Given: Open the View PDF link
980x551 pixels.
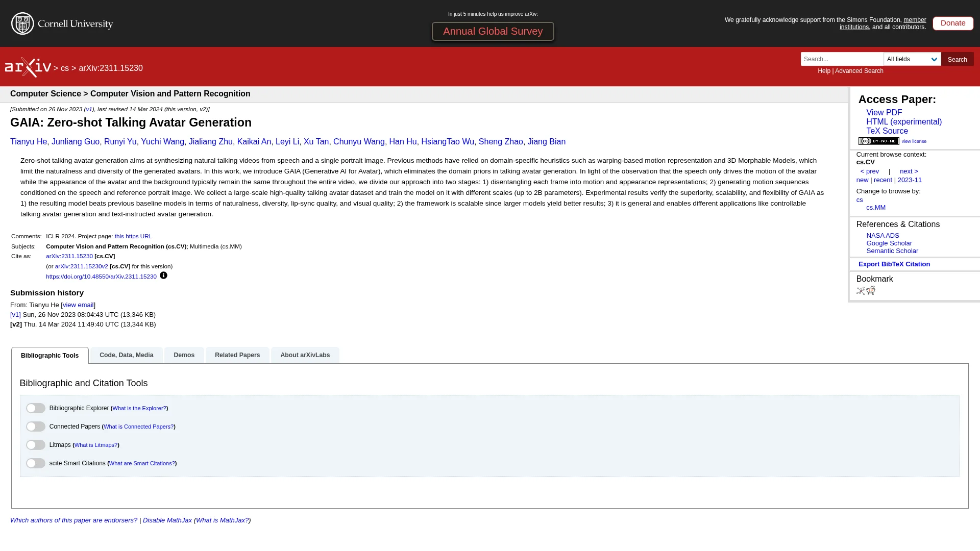Looking at the screenshot, I should (884, 113).
